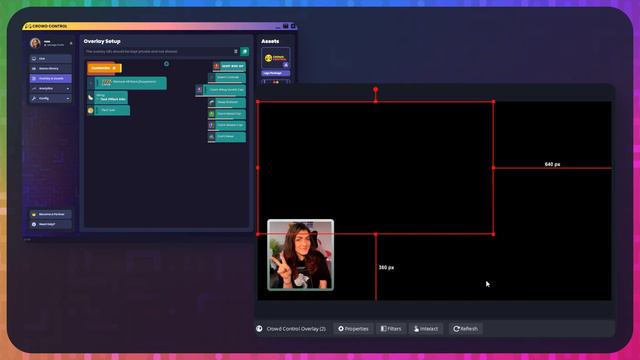
Task: Click the wrench icon beside Config
Action: pos(34,98)
